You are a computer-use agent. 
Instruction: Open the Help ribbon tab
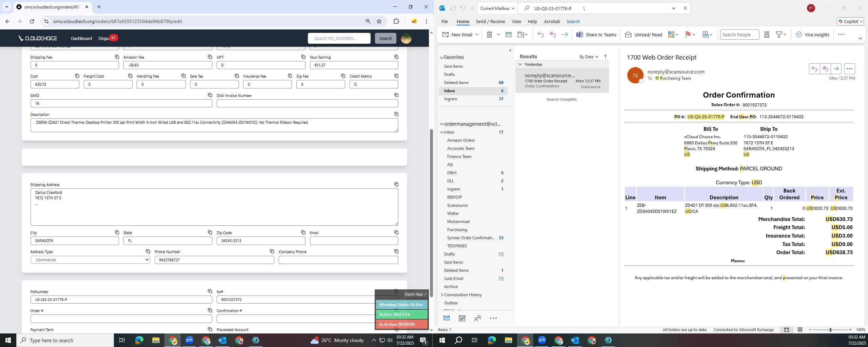pyautogui.click(x=532, y=21)
